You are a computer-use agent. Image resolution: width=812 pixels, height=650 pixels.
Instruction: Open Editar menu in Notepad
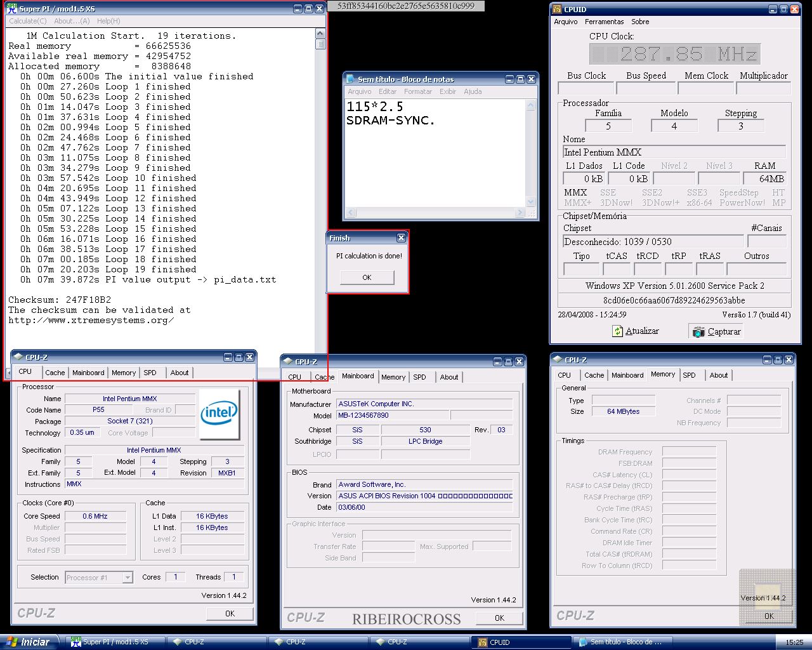388,91
